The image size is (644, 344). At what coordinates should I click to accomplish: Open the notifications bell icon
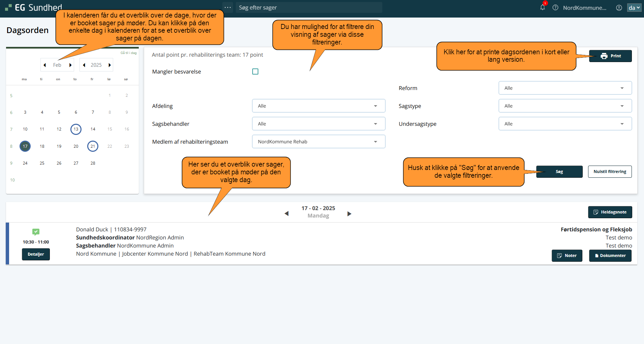coord(542,7)
